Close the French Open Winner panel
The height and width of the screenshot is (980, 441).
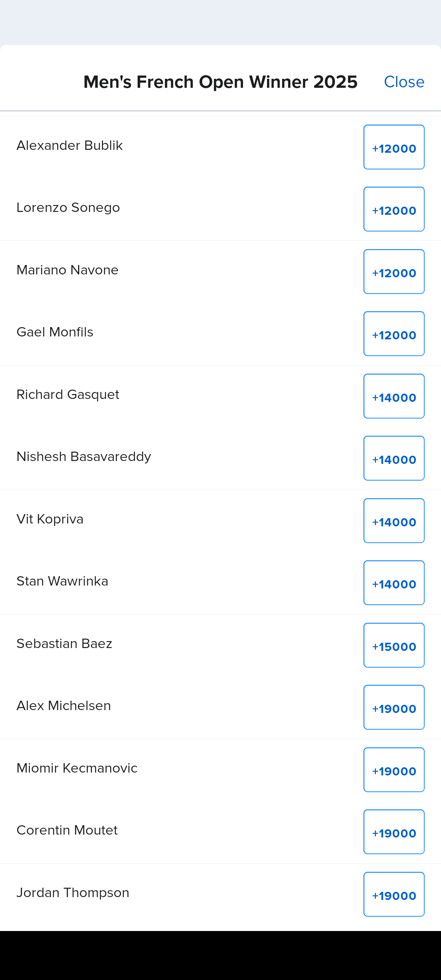(x=404, y=82)
